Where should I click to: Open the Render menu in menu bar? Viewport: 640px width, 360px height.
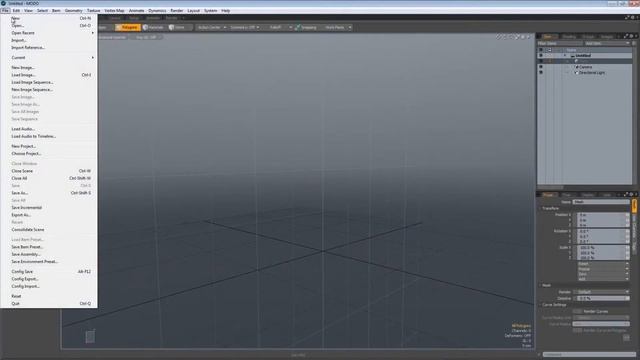[x=177, y=11]
